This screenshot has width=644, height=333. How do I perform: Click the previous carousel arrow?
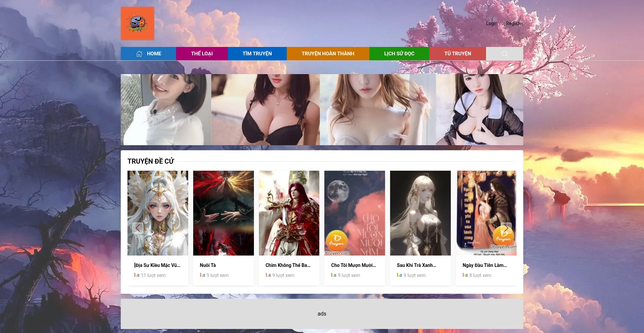(138, 228)
